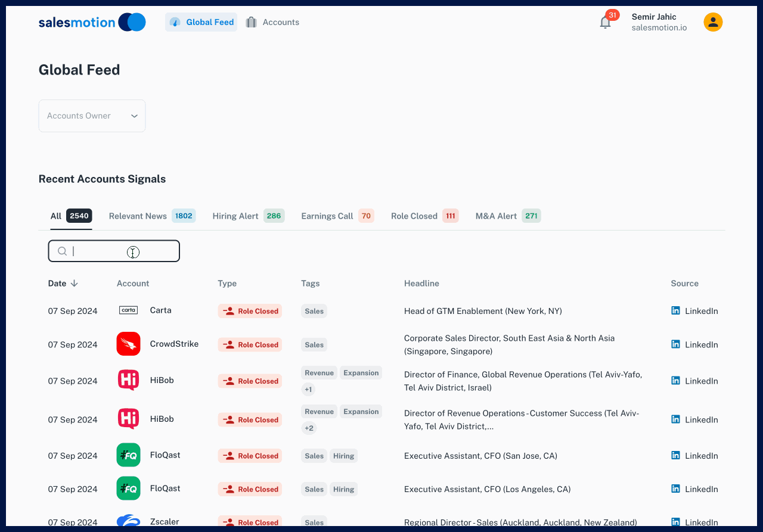763x532 pixels.
Task: Click the San Jose FloQast logo
Action: click(128, 455)
